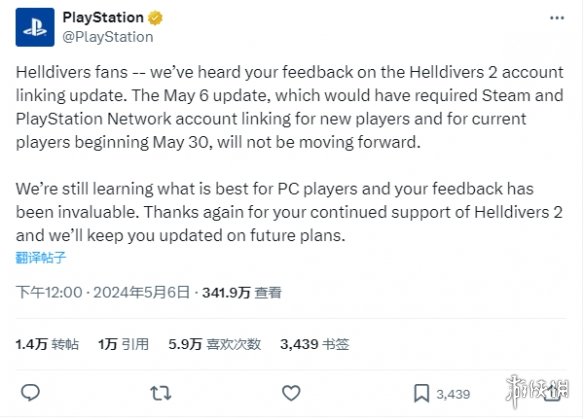Image resolution: width=584 pixels, height=419 pixels.
Task: Like the post with the heart icon
Action: [291, 393]
